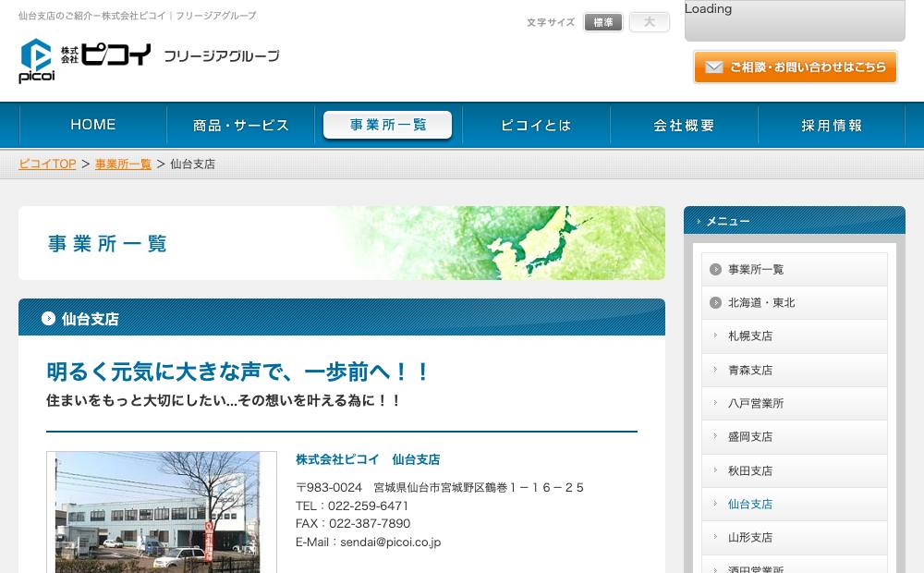This screenshot has width=924, height=573.
Task: Click small arrow before 山形支店
Action: point(715,537)
